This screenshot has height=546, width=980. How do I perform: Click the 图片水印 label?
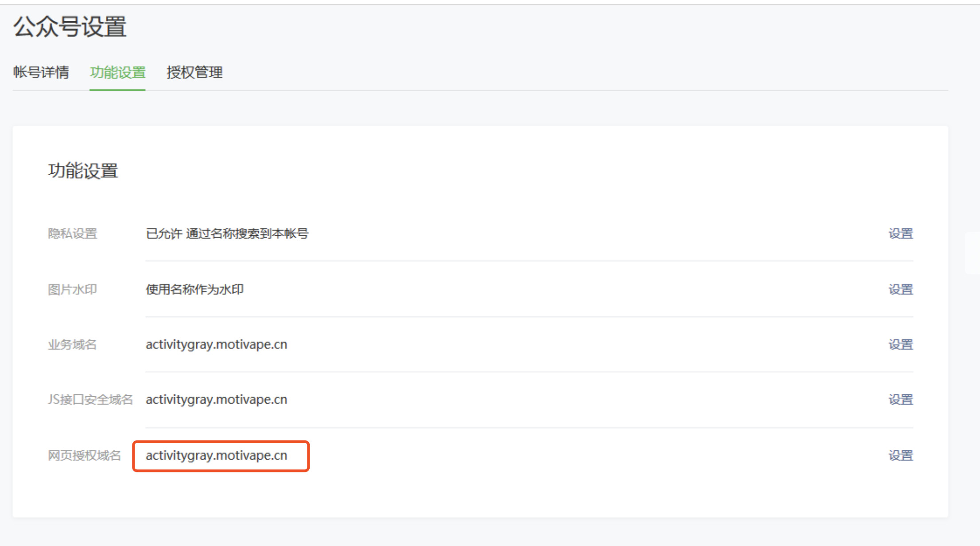click(72, 289)
